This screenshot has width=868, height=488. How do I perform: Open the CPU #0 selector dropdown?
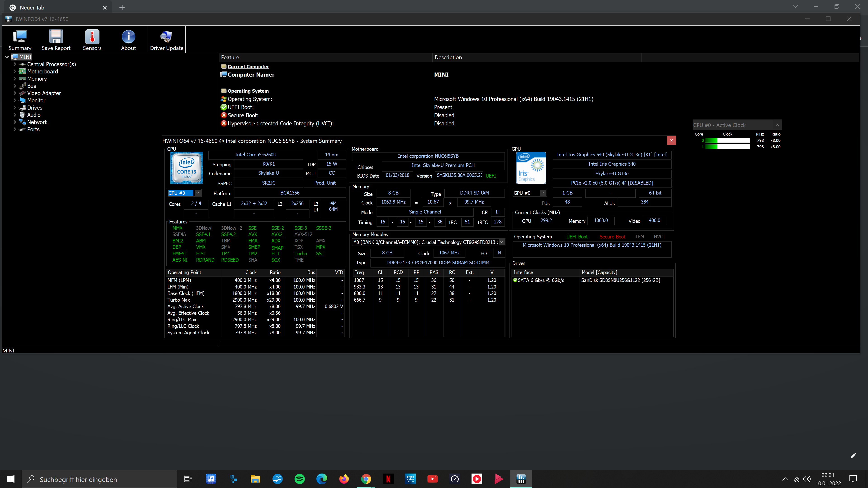point(198,193)
